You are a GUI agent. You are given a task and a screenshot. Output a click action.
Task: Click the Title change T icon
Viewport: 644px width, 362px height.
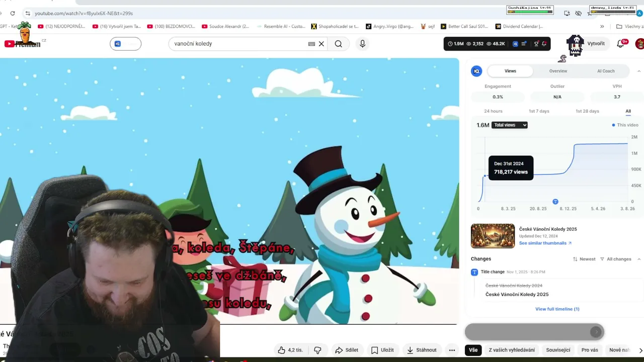click(x=474, y=272)
